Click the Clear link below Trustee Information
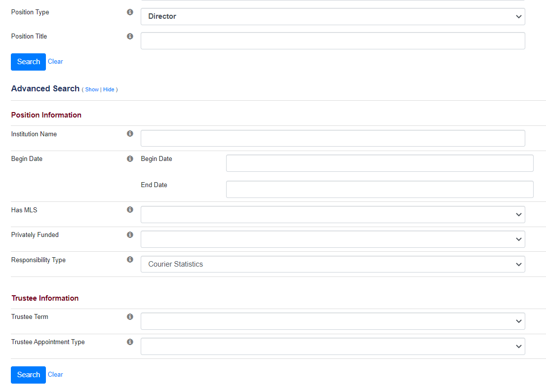 point(55,374)
